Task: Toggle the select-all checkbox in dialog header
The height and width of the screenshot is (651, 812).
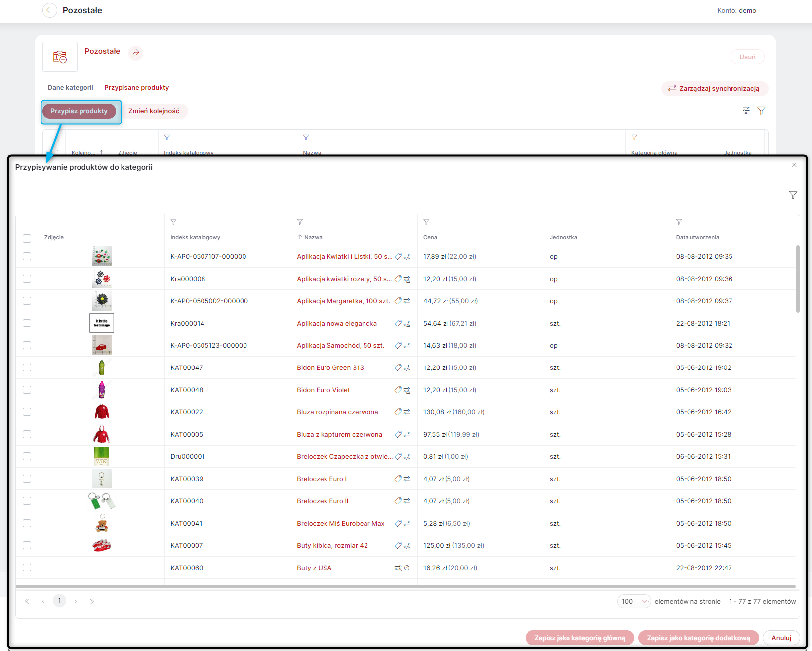Action: tap(27, 238)
